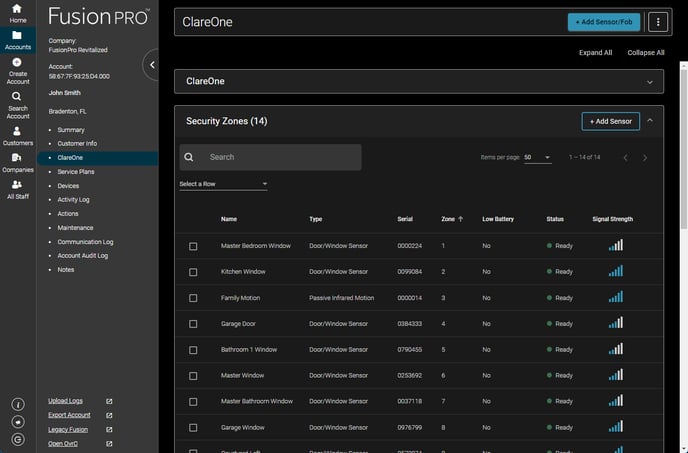Click FusionPRO logo

pyautogui.click(x=99, y=16)
